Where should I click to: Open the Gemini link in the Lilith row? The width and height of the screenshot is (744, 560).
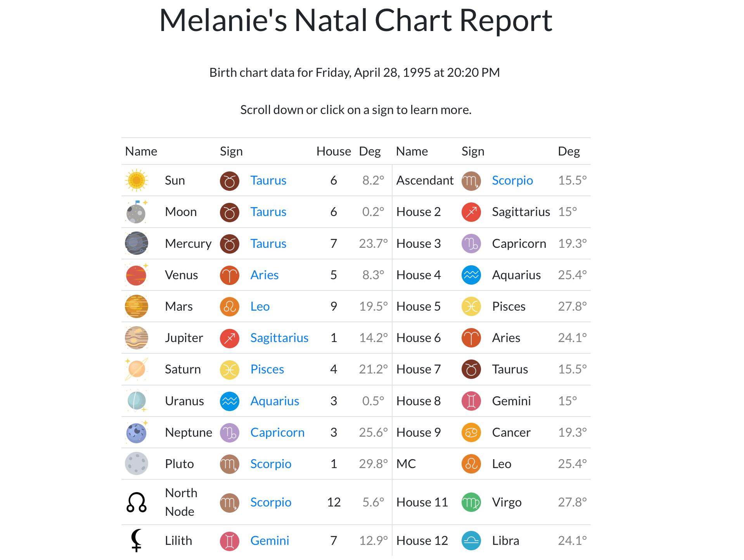coord(270,540)
